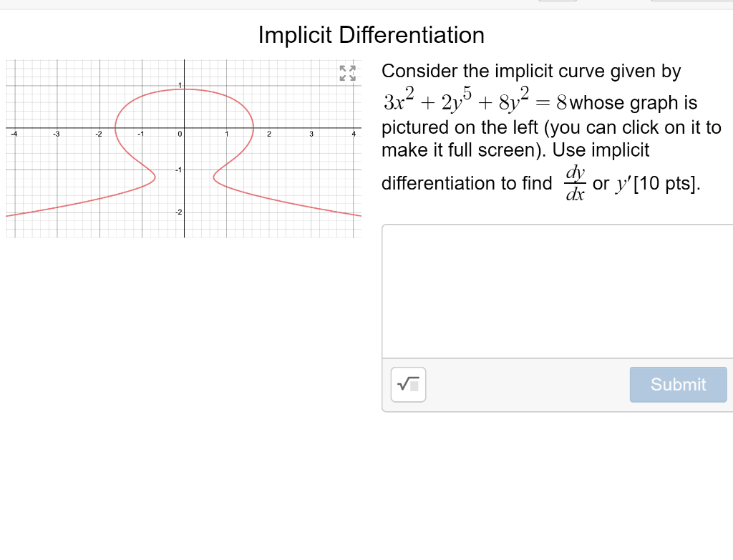The image size is (733, 560).
Task: Click the x-axis tick label 4
Action: point(354,134)
